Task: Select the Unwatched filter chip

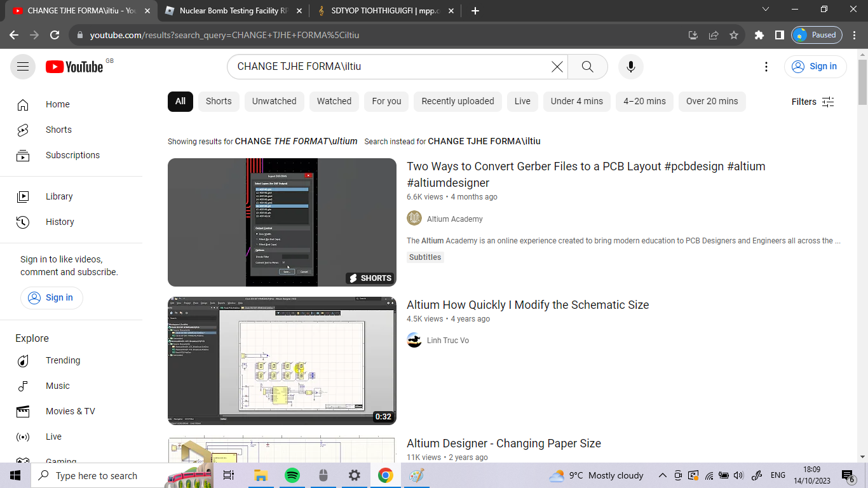Action: (275, 101)
